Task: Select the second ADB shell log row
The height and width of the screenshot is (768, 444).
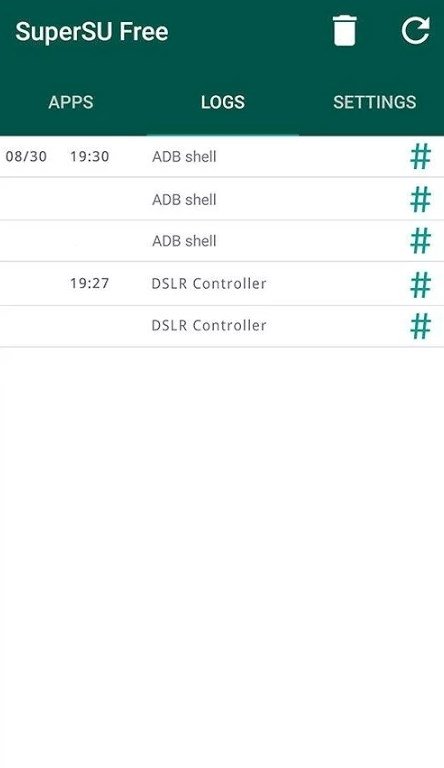Action: click(x=222, y=199)
